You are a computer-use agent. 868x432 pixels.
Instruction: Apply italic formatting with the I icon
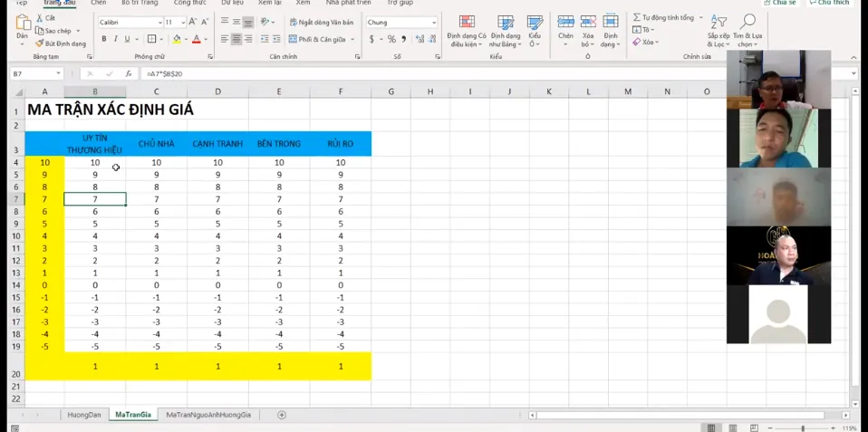point(115,39)
